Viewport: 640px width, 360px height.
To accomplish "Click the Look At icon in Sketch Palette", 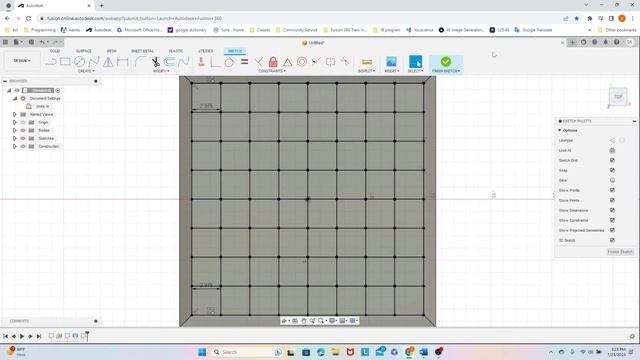I will (612, 150).
